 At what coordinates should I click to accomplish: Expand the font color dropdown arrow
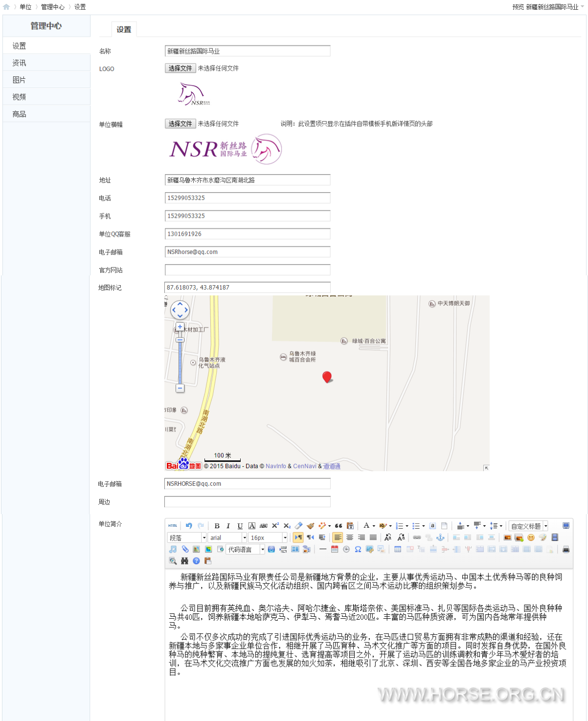[x=374, y=526]
